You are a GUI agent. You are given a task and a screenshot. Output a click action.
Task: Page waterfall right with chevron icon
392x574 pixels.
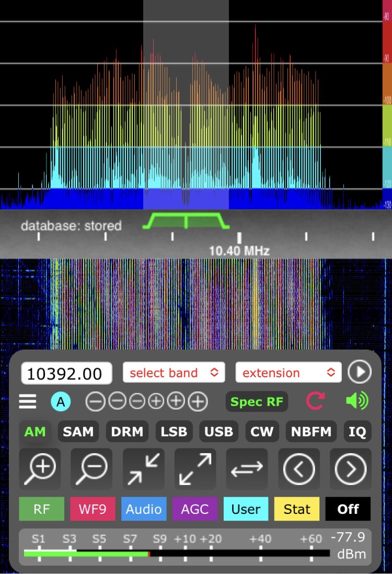(x=350, y=469)
